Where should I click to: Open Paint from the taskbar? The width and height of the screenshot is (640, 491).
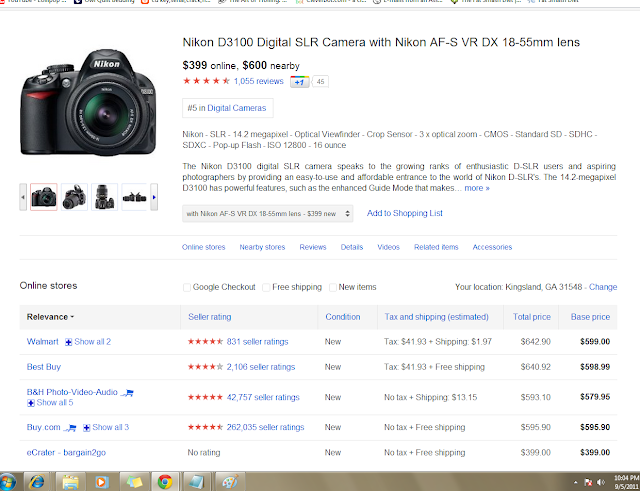230,482
